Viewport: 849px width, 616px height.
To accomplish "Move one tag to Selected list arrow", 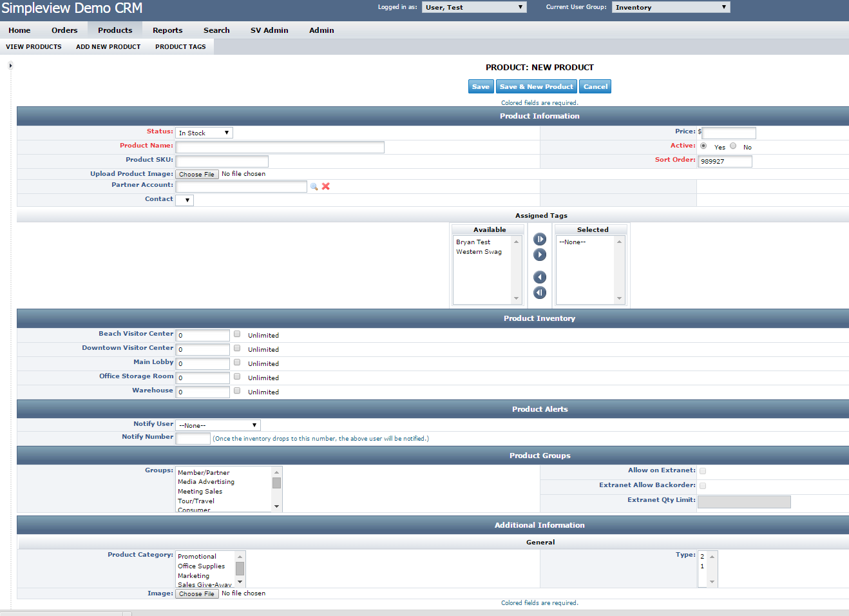I will click(540, 255).
